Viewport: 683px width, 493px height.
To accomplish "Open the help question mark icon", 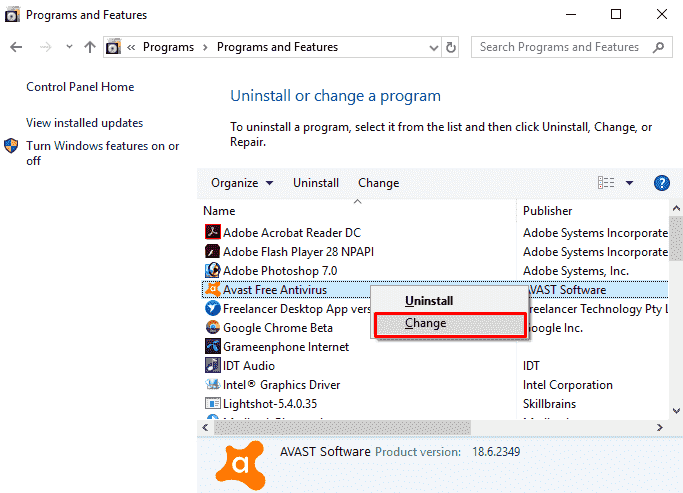I will [x=662, y=183].
